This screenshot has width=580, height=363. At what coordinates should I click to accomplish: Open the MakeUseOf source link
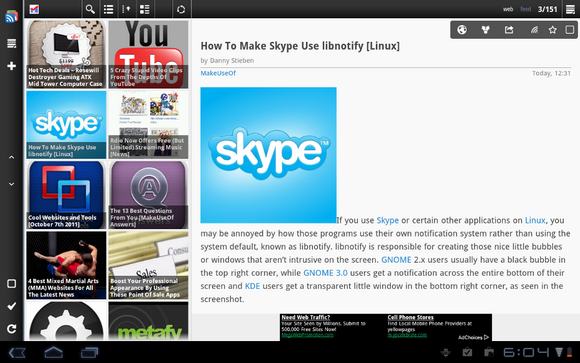pyautogui.click(x=218, y=73)
